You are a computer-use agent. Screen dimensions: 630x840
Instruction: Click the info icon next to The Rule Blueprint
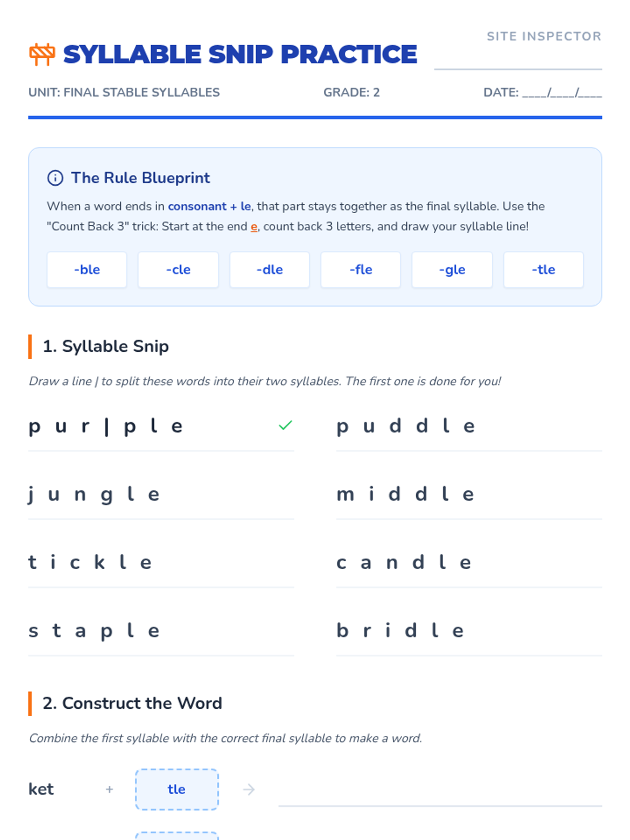(55, 178)
